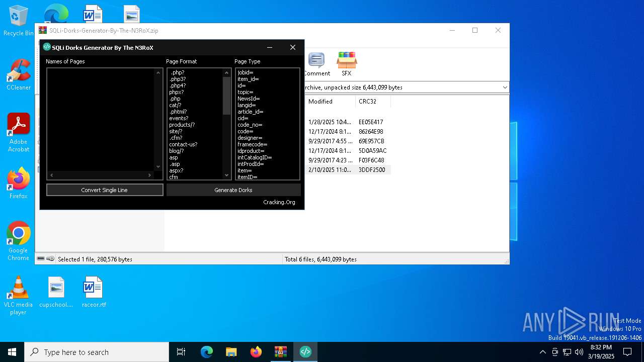
Task: Select the .php3? page format entry
Action: click(x=178, y=79)
